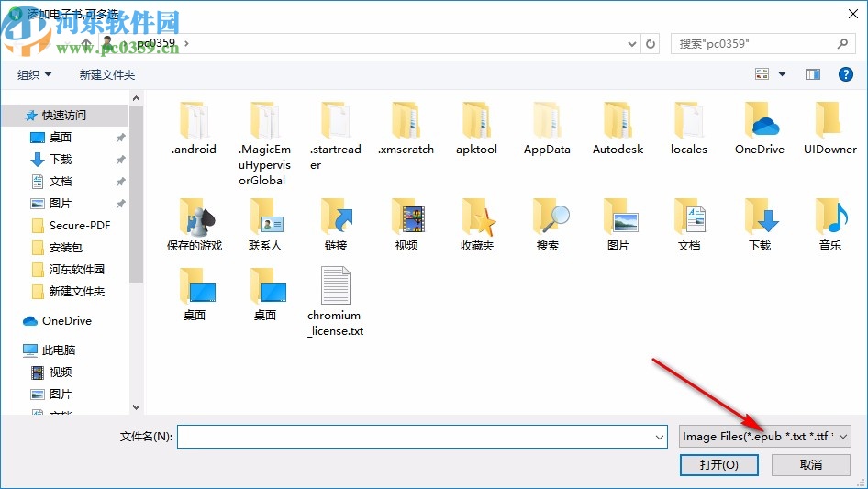
Task: Go to 桌面 in quick access
Action: point(61,138)
